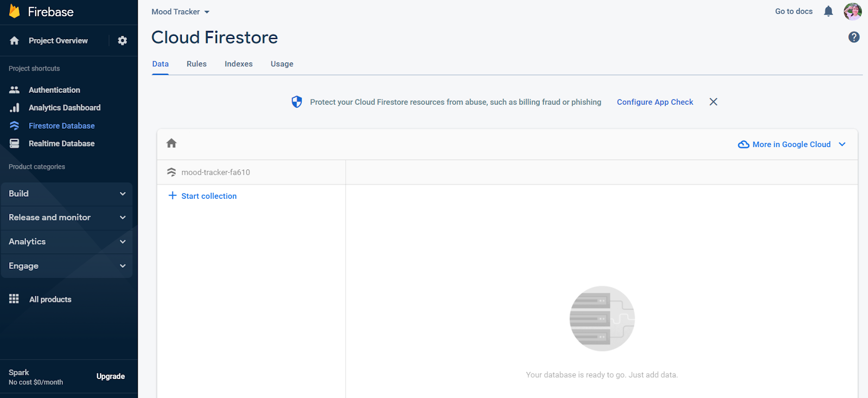Open the user profile avatar
Viewport: 868px width, 398px height.
852,11
